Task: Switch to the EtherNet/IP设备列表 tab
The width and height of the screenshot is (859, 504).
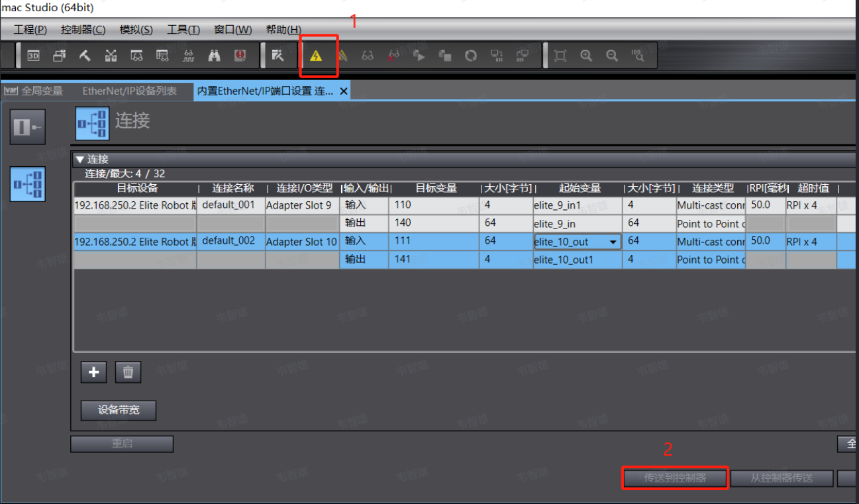Action: 130,91
